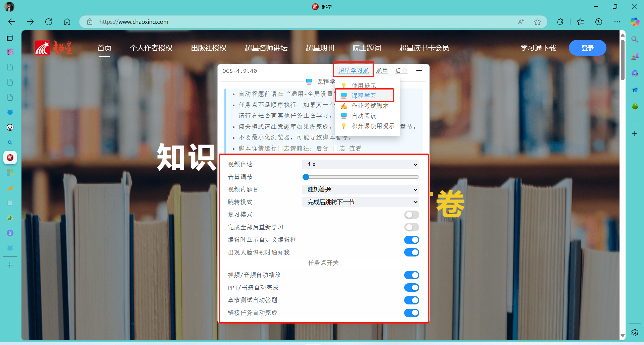The image size is (644, 345).
Task: Click the Chaoxing logo on the page
Action: [53, 48]
